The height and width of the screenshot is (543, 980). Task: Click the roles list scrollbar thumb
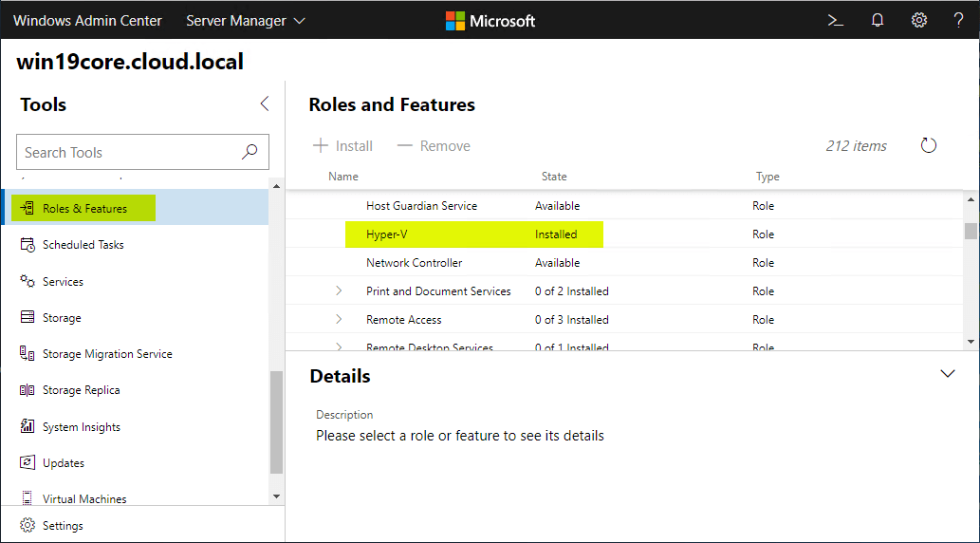971,231
